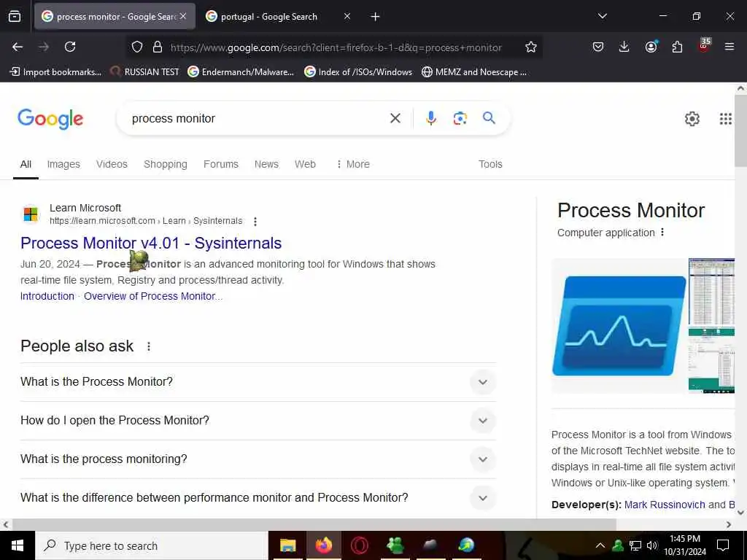Select the Forums search tab

[x=220, y=164]
